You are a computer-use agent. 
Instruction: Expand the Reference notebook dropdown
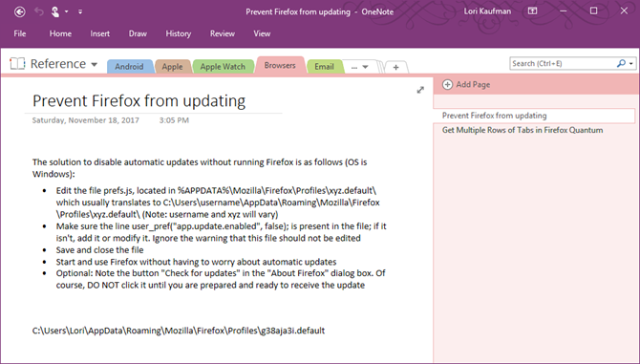(x=95, y=64)
